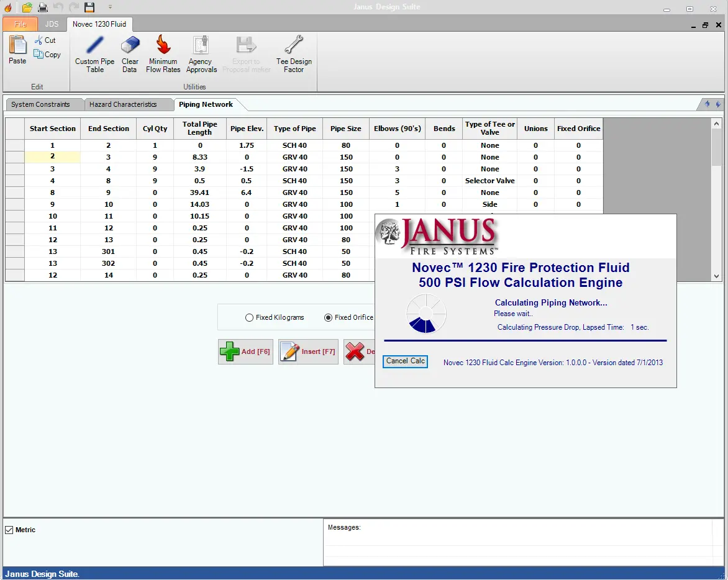
Task: Click the Cyl Qty column header
Action: [x=155, y=129]
